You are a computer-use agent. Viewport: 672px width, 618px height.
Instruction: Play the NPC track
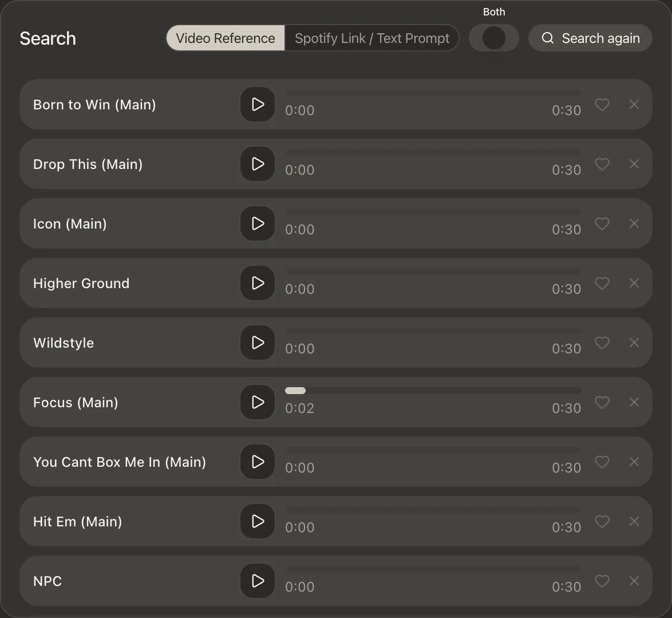coord(258,581)
